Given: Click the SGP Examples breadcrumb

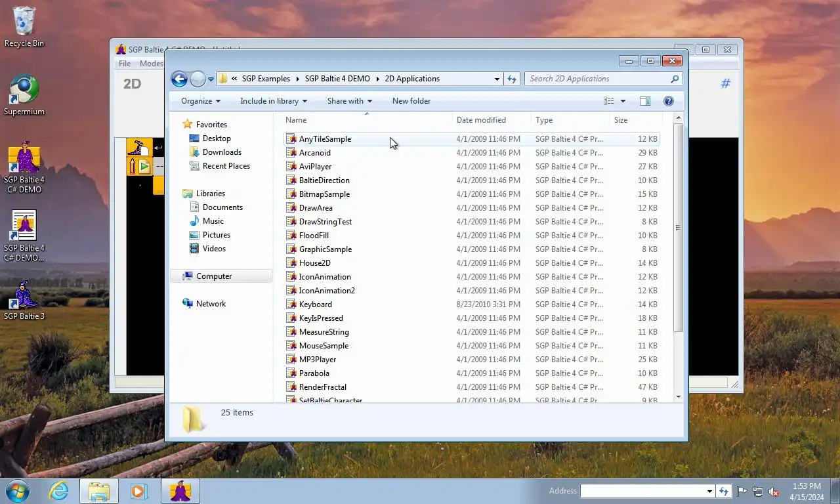Looking at the screenshot, I should (x=266, y=79).
